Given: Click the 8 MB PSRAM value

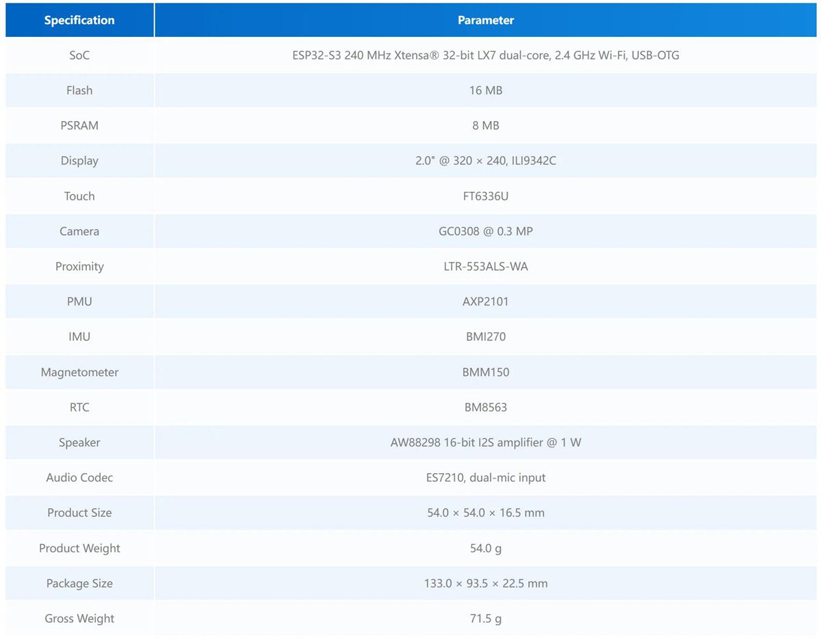Looking at the screenshot, I should (x=485, y=126).
